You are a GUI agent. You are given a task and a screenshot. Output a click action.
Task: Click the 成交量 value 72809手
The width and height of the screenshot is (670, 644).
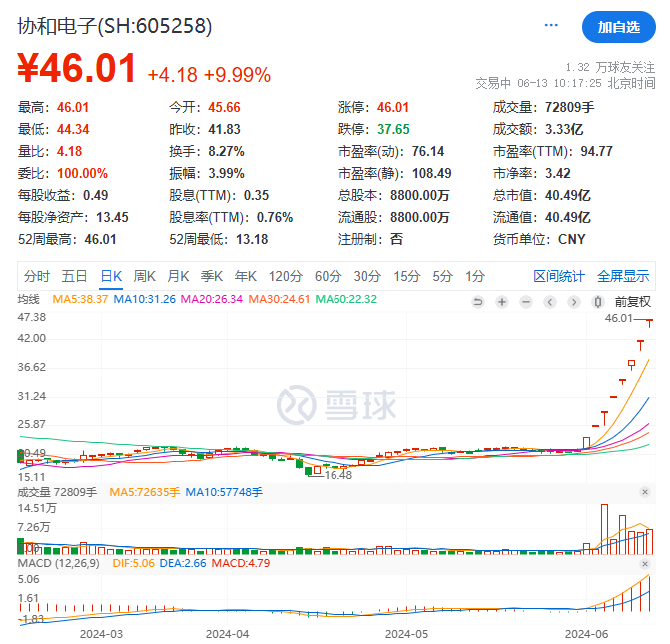[569, 107]
